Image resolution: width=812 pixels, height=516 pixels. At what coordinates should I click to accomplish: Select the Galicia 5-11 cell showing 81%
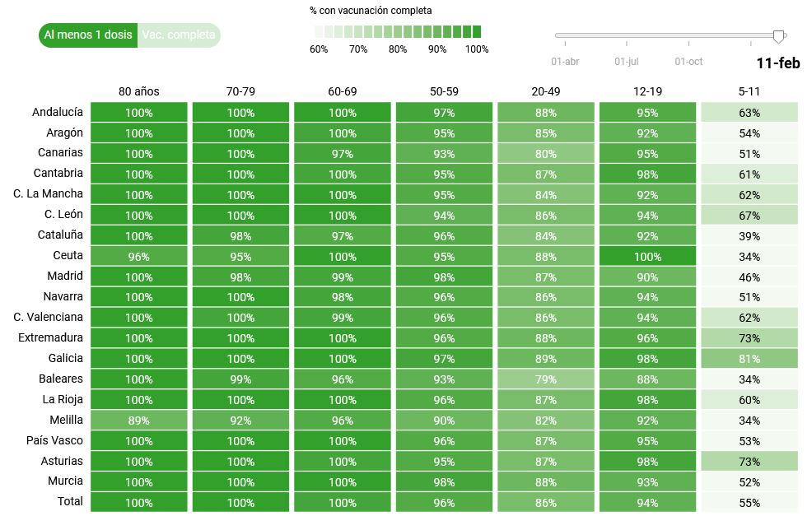749,359
